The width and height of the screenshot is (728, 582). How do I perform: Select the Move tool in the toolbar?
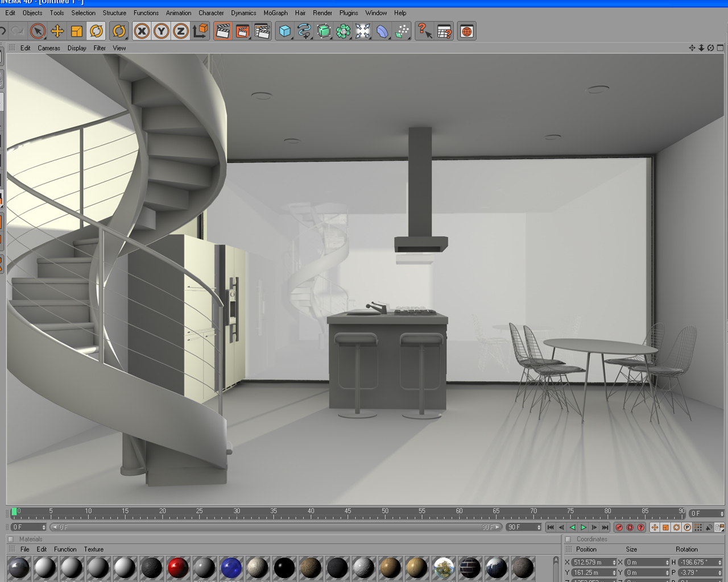click(57, 31)
